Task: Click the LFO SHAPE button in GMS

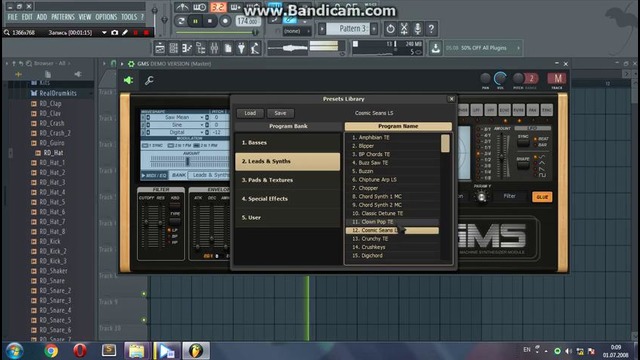Action: pyautogui.click(x=523, y=165)
